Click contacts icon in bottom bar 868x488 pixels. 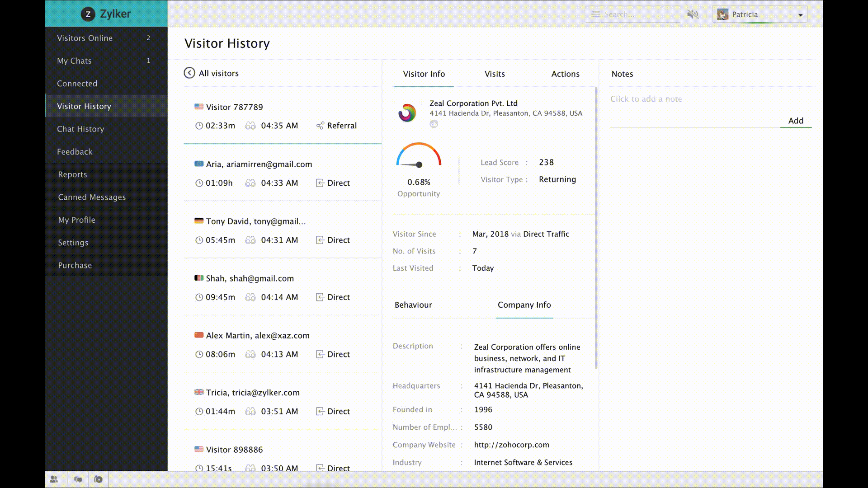tap(54, 479)
